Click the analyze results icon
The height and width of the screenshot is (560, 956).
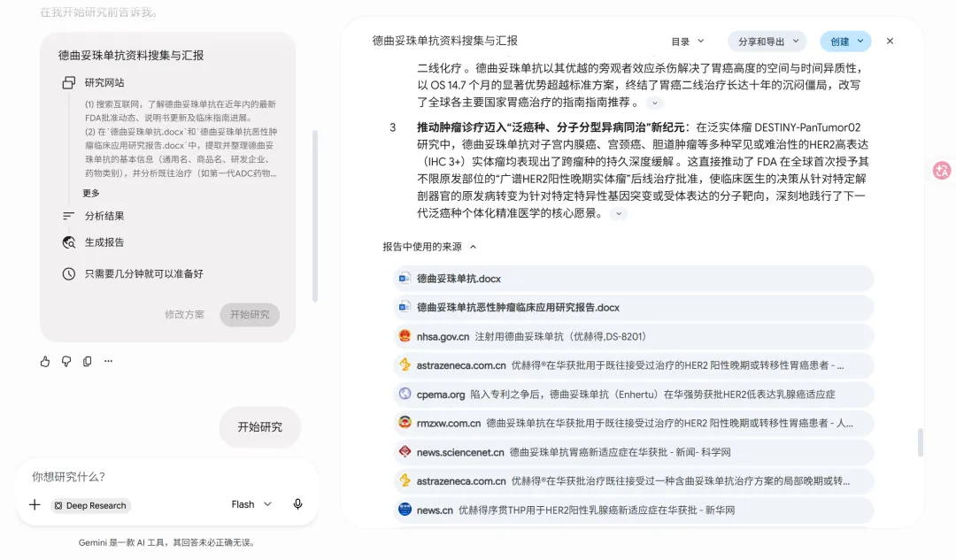pyautogui.click(x=68, y=216)
